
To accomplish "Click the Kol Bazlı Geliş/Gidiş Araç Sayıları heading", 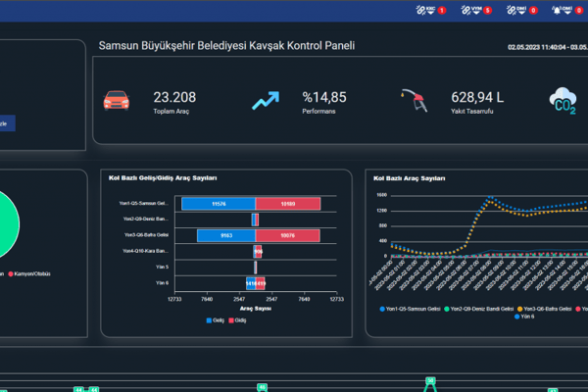I will (163, 177).
